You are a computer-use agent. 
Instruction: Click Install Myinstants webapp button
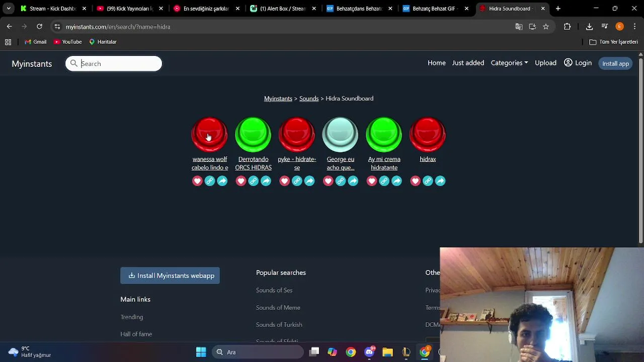click(170, 276)
